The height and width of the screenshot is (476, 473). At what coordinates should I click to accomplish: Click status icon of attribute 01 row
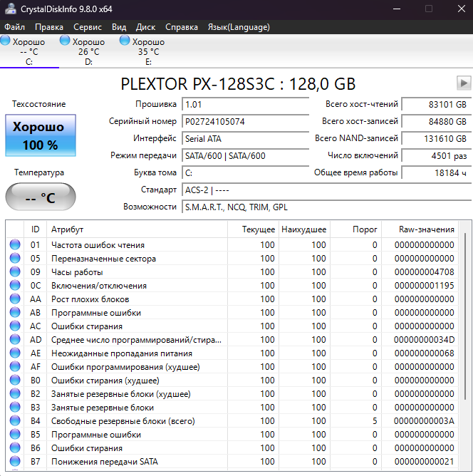pos(15,245)
